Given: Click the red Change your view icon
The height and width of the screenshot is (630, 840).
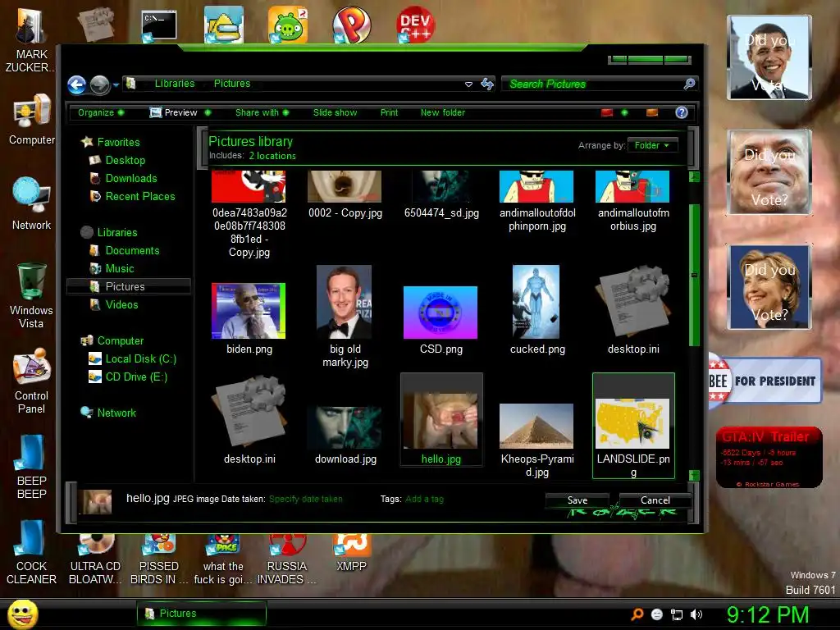Looking at the screenshot, I should (606, 112).
